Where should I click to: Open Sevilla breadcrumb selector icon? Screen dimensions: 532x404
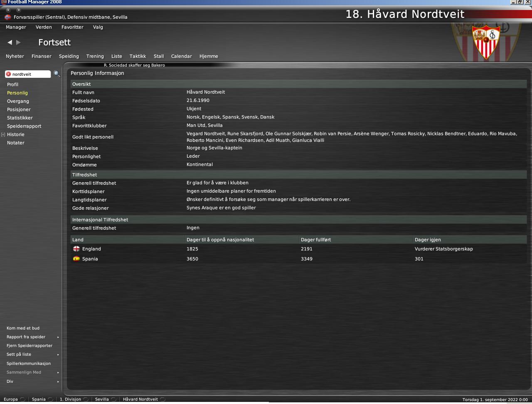click(113, 399)
